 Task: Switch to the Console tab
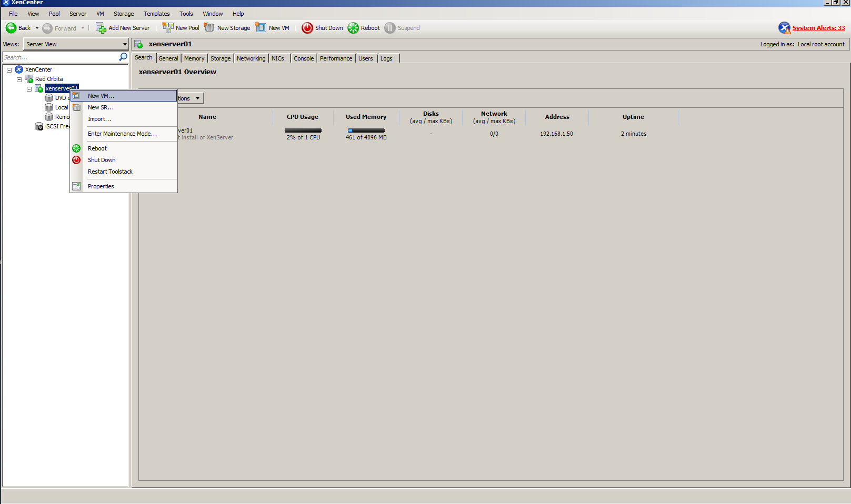coord(304,58)
